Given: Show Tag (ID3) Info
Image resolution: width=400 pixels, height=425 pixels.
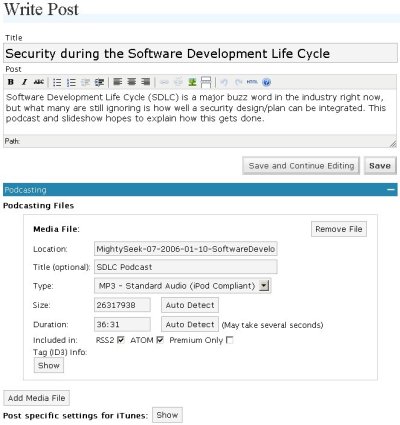Looking at the screenshot, I should click(49, 365).
